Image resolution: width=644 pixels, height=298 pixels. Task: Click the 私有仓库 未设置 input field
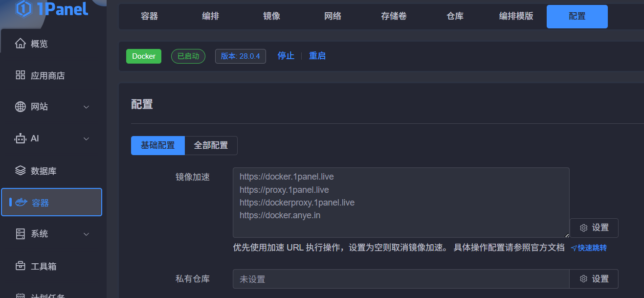click(x=401, y=279)
